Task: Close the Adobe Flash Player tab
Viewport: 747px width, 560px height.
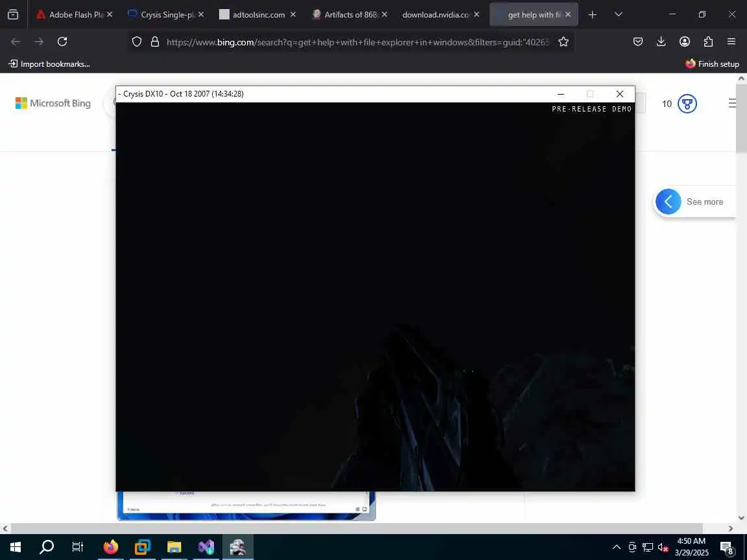Action: pyautogui.click(x=110, y=15)
